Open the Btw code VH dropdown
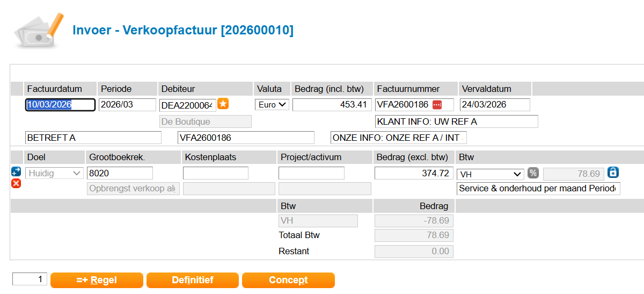 pyautogui.click(x=491, y=174)
